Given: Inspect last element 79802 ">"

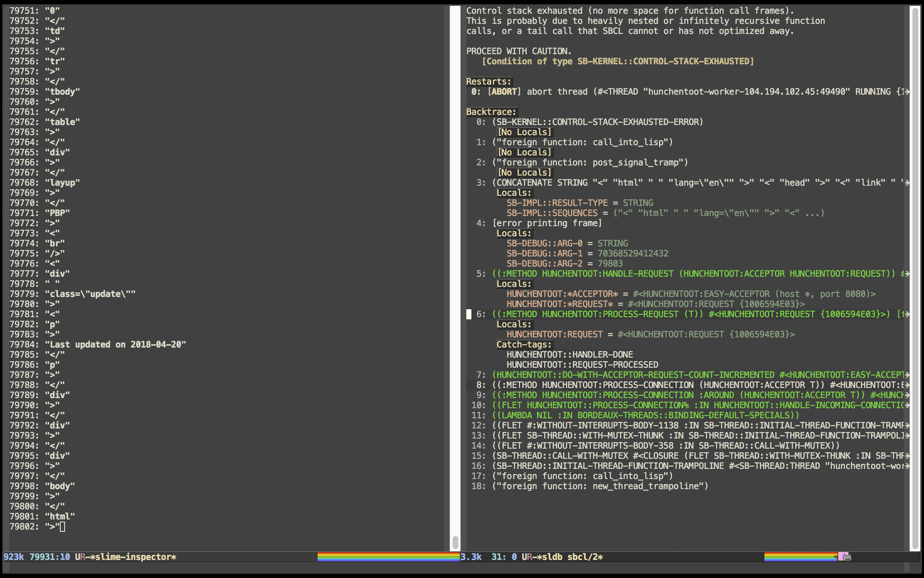Looking at the screenshot, I should tap(52, 527).
